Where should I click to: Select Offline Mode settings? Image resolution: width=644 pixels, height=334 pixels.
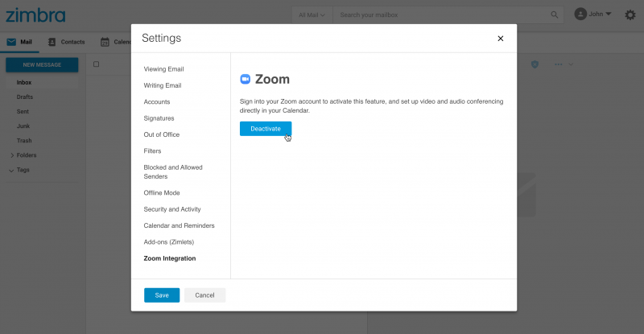[x=162, y=192]
